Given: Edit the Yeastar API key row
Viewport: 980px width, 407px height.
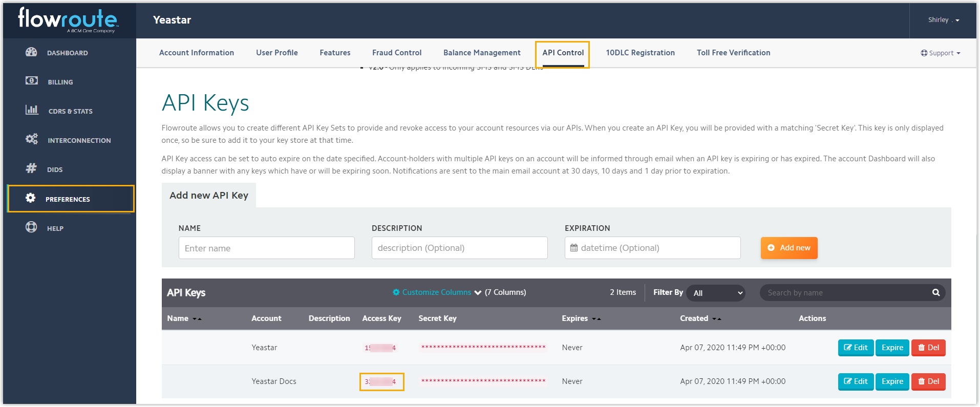Looking at the screenshot, I should [x=855, y=348].
